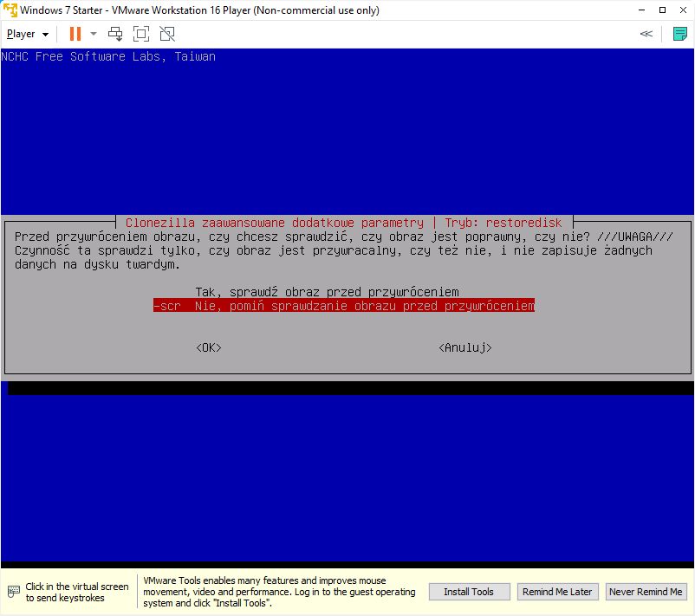Pause the virtual machine
The height and width of the screenshot is (616, 695).
[x=75, y=34]
